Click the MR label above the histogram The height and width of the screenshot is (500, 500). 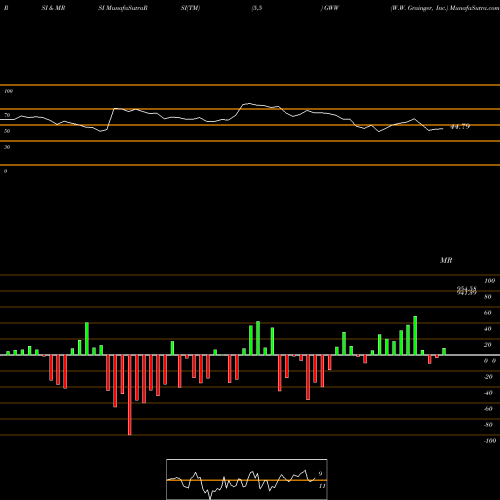pos(446,260)
